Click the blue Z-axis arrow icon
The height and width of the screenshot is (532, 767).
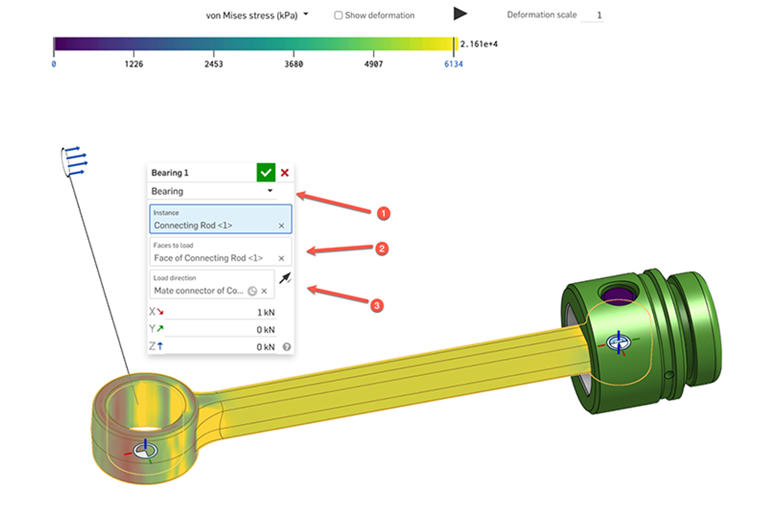pos(159,347)
